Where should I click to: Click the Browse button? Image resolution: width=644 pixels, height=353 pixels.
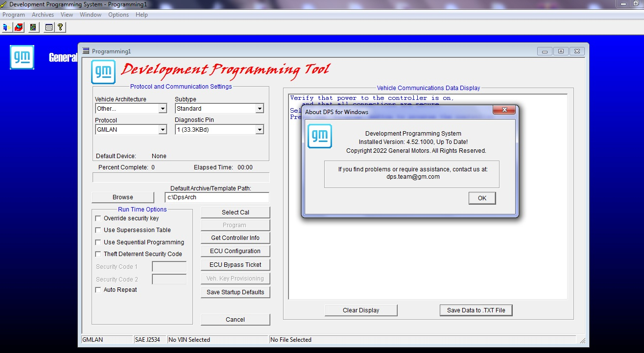123,197
